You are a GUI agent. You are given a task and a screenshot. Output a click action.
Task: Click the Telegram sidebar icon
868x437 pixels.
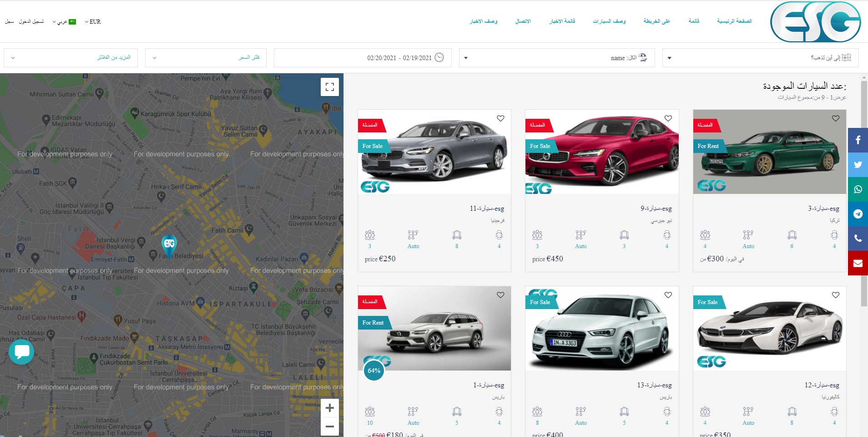coord(858,213)
